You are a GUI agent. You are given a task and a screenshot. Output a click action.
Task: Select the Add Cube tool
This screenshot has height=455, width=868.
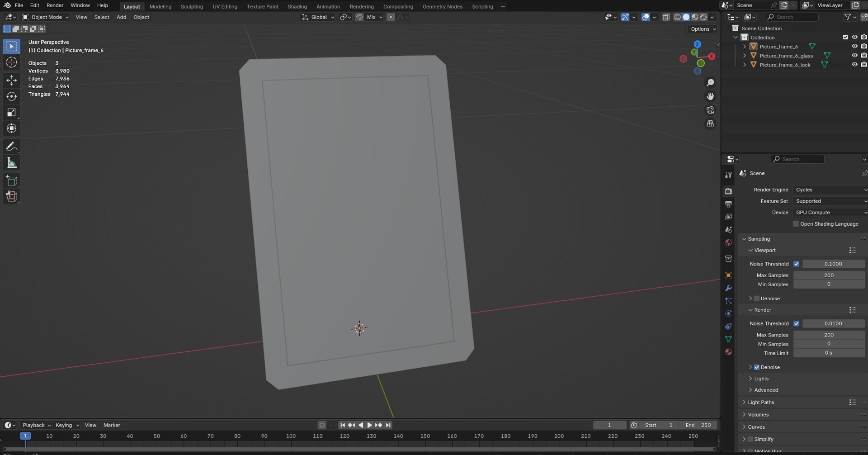(x=12, y=181)
